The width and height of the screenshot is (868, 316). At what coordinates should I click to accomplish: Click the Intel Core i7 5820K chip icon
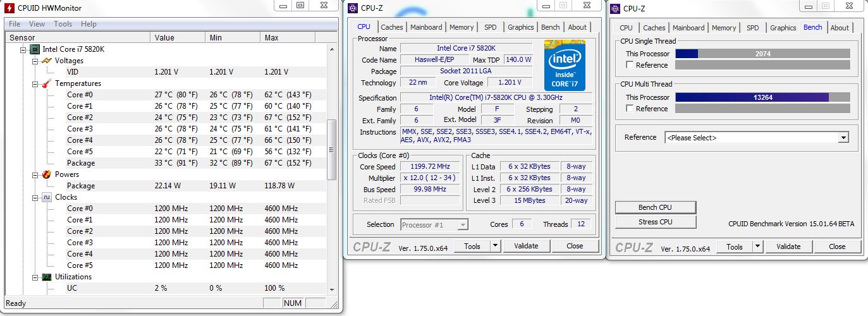pyautogui.click(x=35, y=49)
